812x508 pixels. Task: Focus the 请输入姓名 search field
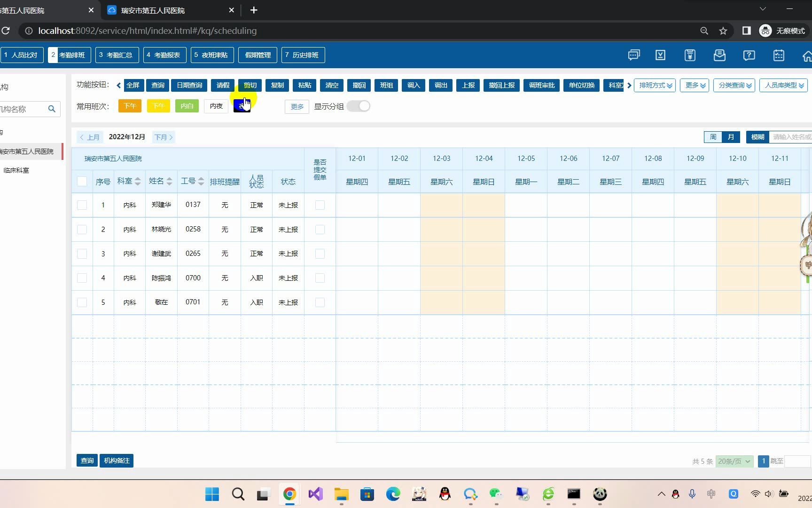[791, 137]
